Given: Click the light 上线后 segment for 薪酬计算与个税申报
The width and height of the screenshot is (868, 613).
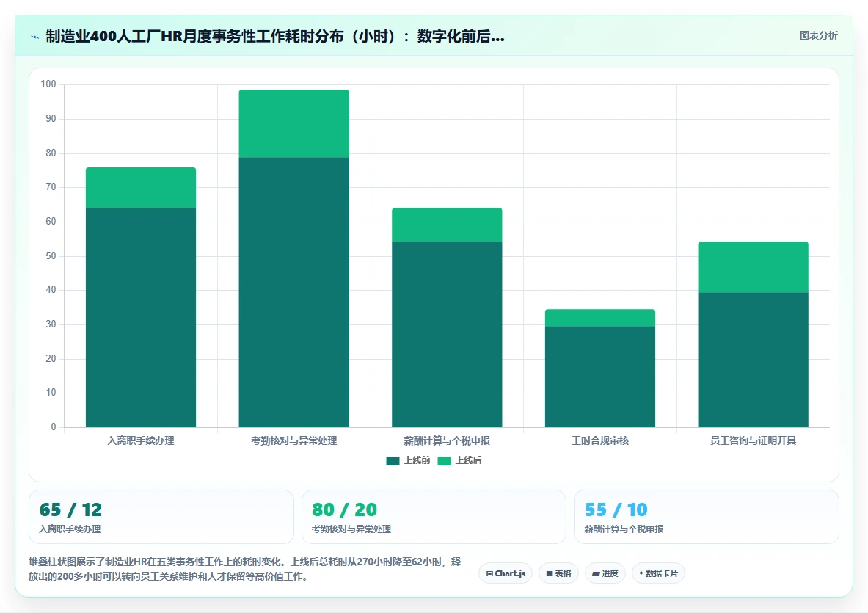Looking at the screenshot, I should (447, 225).
